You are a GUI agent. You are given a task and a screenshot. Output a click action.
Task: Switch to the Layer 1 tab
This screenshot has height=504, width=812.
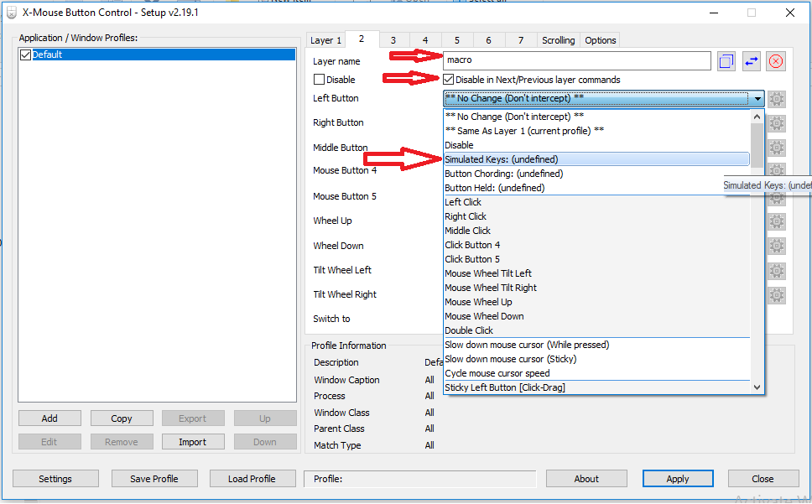tap(325, 40)
